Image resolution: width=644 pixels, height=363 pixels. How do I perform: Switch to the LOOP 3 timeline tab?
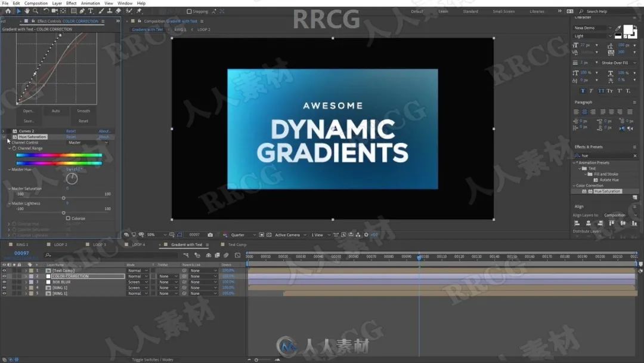(99, 245)
